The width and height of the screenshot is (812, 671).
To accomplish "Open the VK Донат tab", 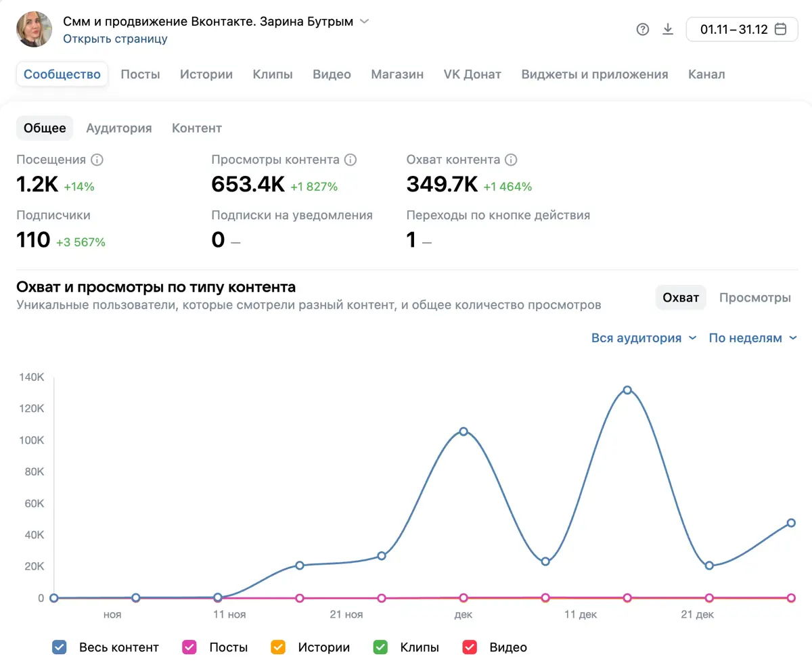I will click(x=472, y=74).
